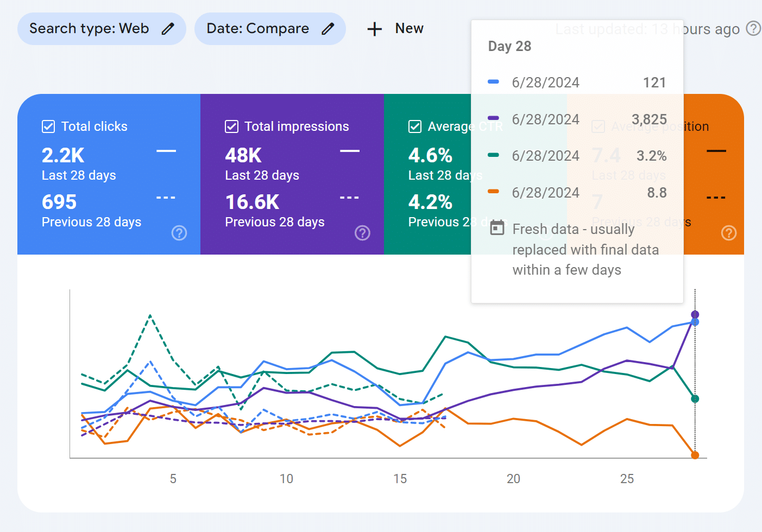This screenshot has height=532, width=762.
Task: Click the pencil icon on Date chip
Action: 328,29
